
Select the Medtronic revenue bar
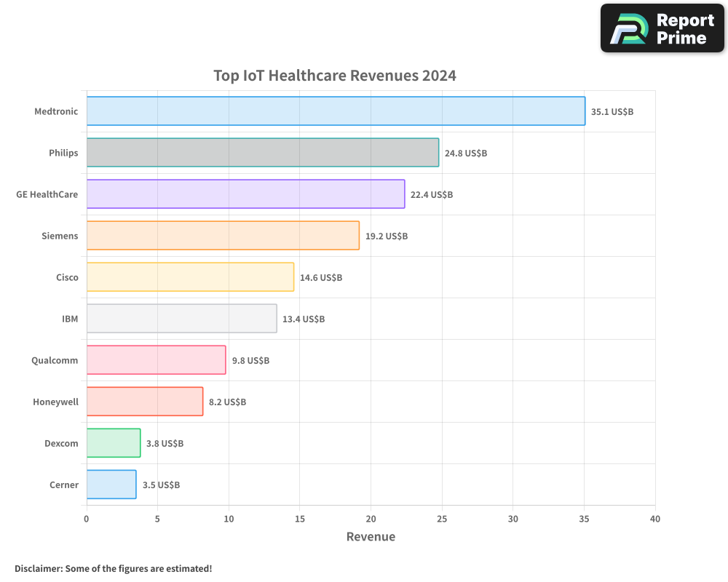(335, 111)
